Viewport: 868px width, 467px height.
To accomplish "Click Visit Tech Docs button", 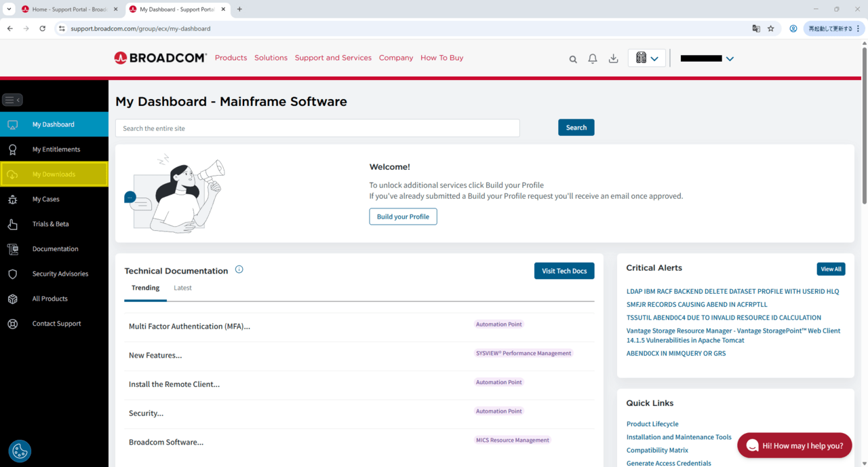I will (564, 271).
